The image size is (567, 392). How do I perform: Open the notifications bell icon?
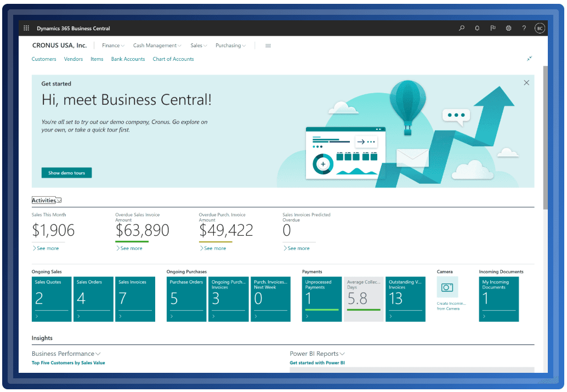point(477,28)
